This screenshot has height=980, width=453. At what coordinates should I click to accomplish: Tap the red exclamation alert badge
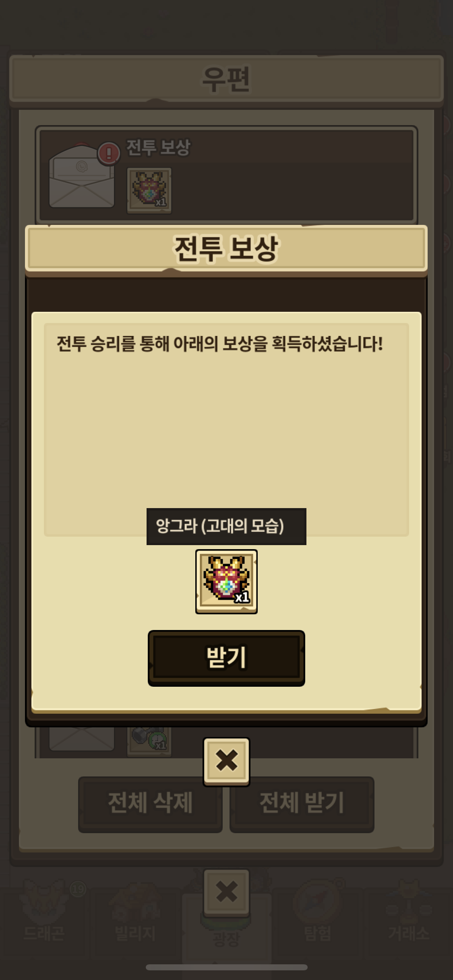[109, 153]
